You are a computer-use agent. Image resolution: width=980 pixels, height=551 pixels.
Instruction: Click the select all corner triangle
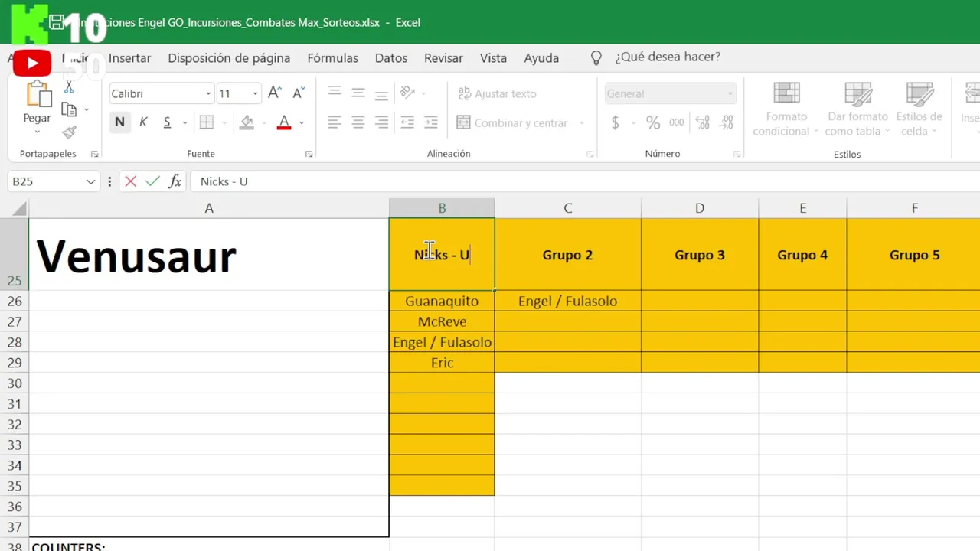(19, 209)
